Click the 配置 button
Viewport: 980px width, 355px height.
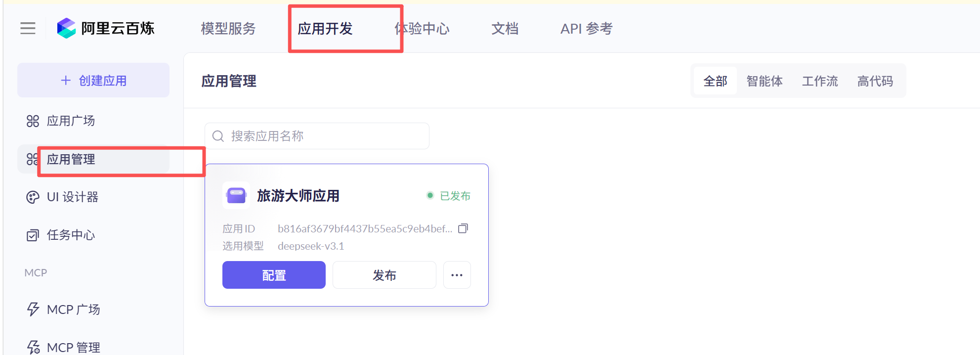(x=274, y=275)
